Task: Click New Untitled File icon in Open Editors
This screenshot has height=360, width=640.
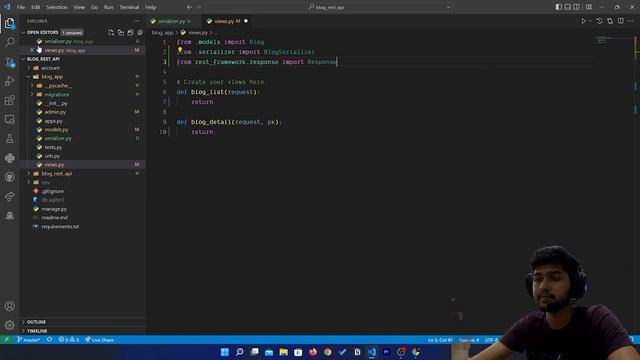Action: tap(111, 32)
